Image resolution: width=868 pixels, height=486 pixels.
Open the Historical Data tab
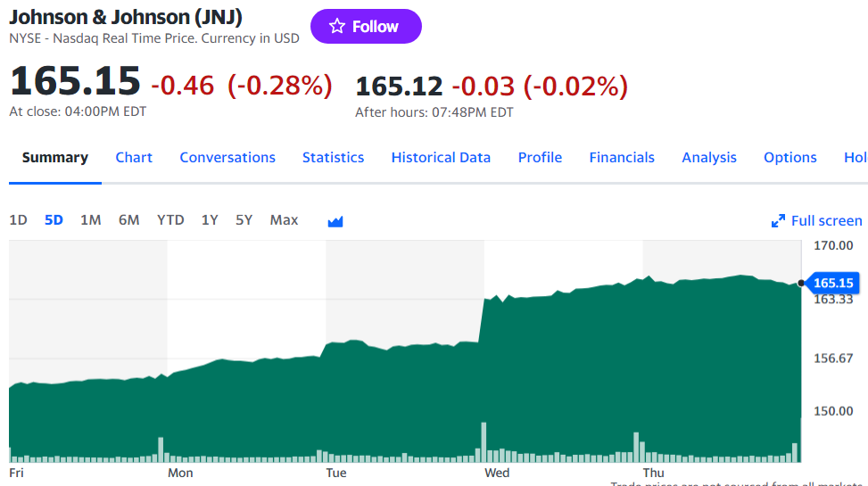coord(441,158)
